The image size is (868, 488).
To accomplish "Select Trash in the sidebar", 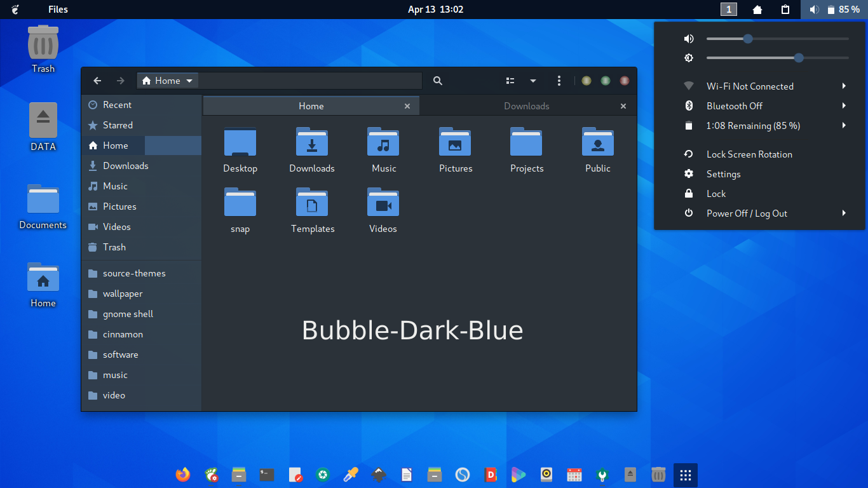I will tap(142, 247).
